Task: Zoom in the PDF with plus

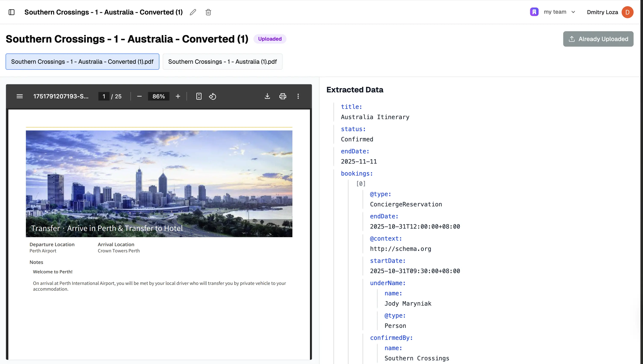Action: [178, 96]
